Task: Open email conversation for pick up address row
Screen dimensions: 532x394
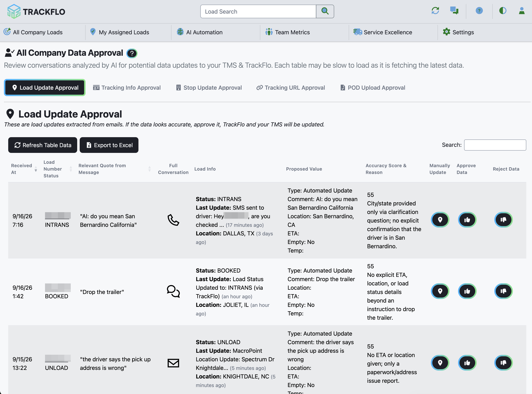Action: tap(173, 363)
